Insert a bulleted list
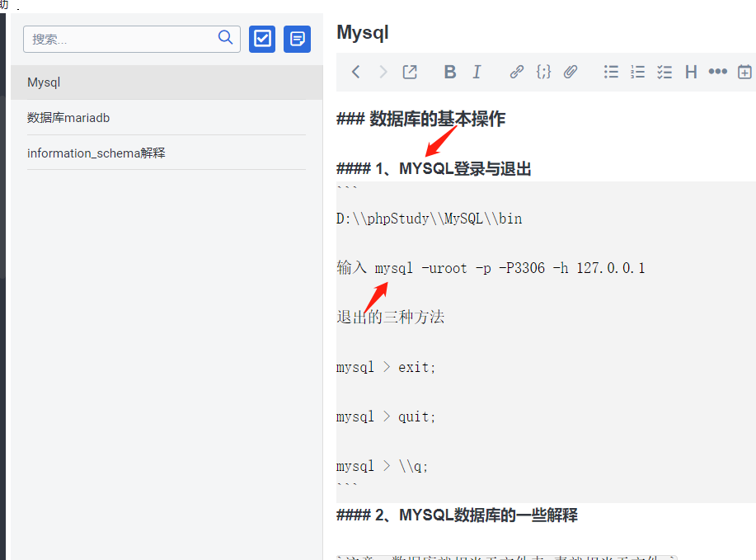The height and width of the screenshot is (560, 756). [611, 72]
